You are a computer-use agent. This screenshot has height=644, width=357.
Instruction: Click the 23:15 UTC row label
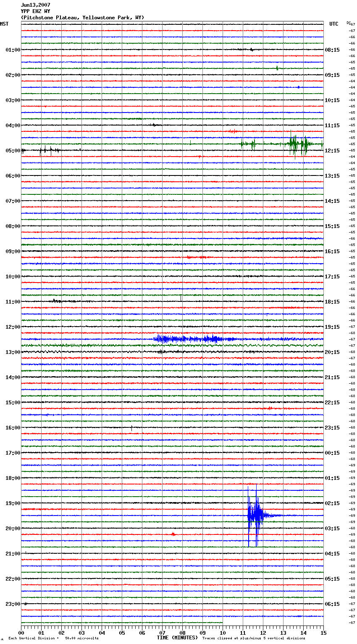(332, 428)
